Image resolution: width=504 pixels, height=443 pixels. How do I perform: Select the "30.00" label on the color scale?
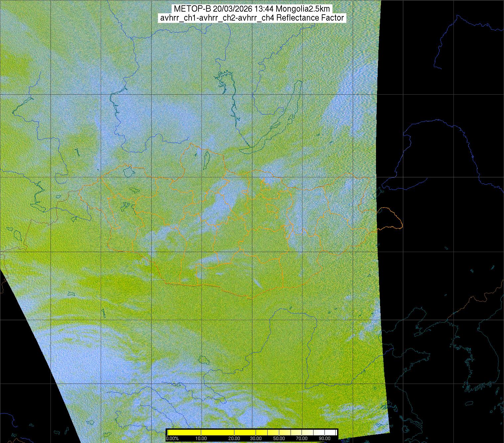pos(256,438)
